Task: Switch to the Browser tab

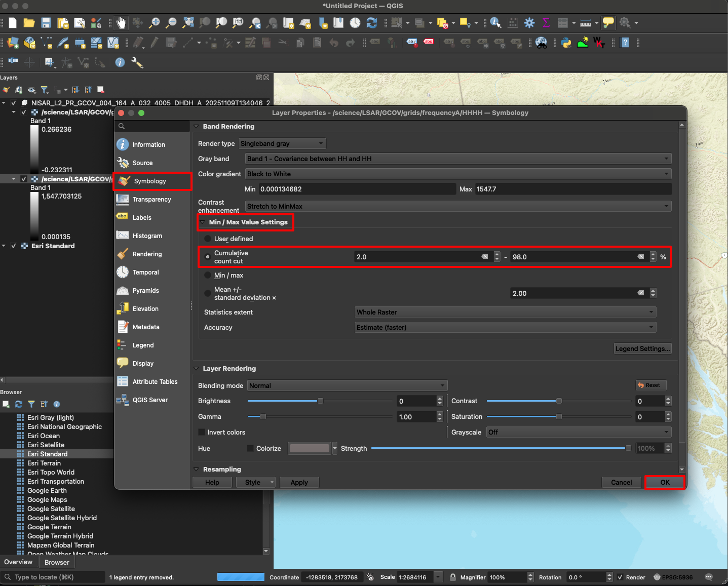Action: coord(56,562)
